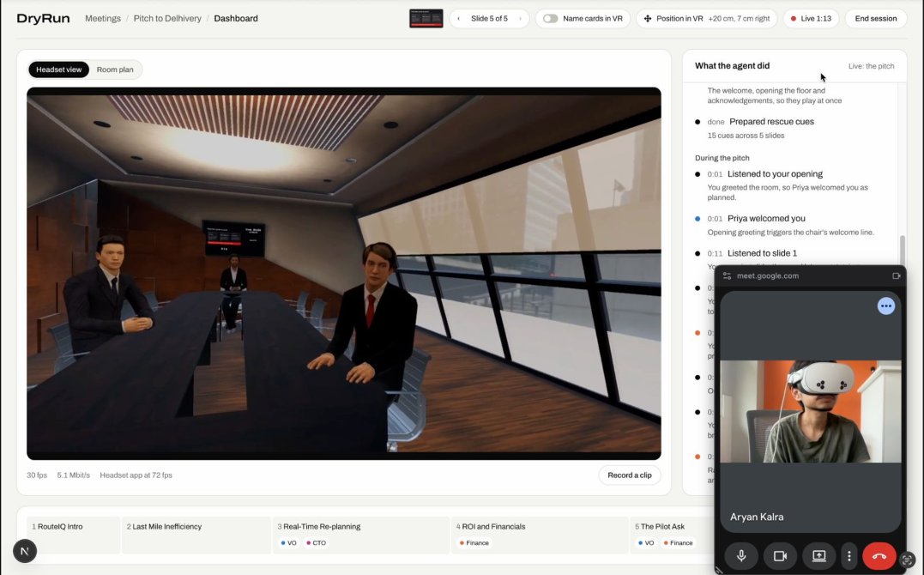Select slide 5 The Pilot Ask card
The height and width of the screenshot is (575, 924).
tap(672, 535)
